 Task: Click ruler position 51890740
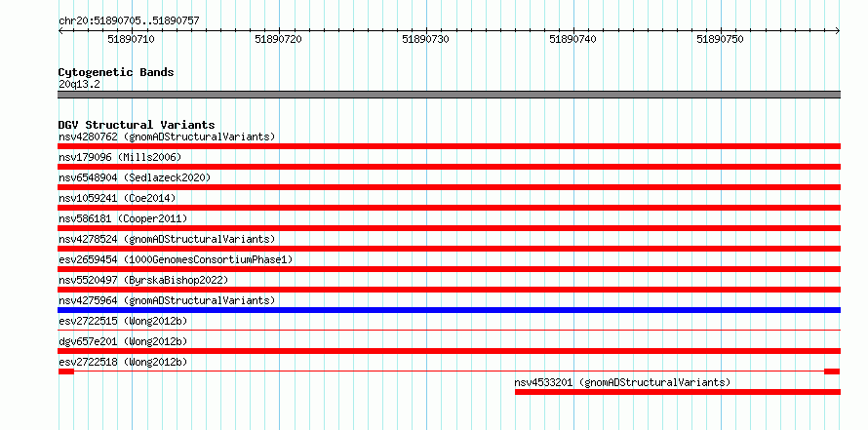pyautogui.click(x=572, y=39)
